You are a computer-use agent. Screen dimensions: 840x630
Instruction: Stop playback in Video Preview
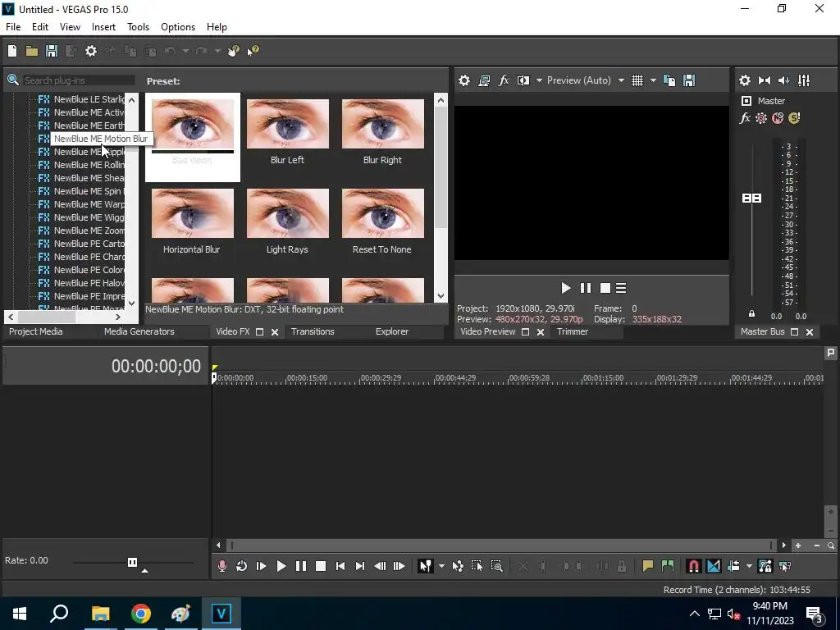(605, 288)
